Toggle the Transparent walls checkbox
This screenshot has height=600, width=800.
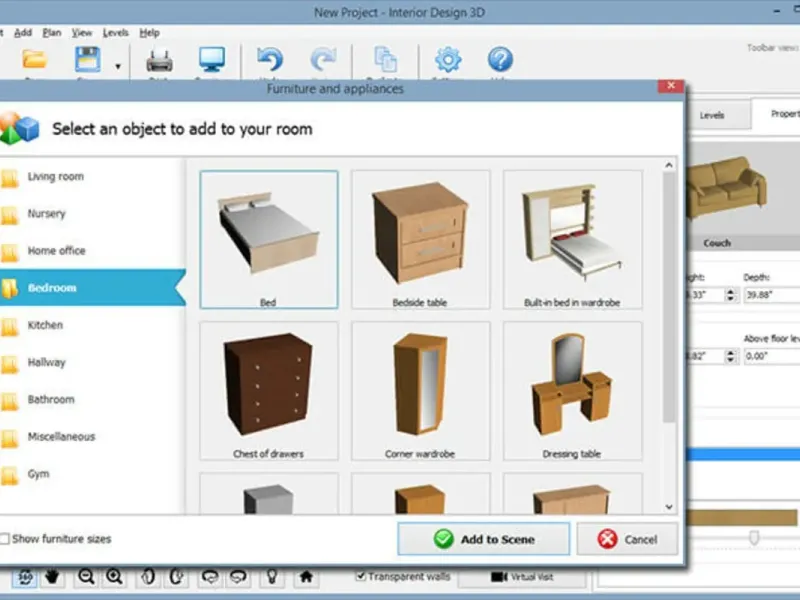(361, 576)
